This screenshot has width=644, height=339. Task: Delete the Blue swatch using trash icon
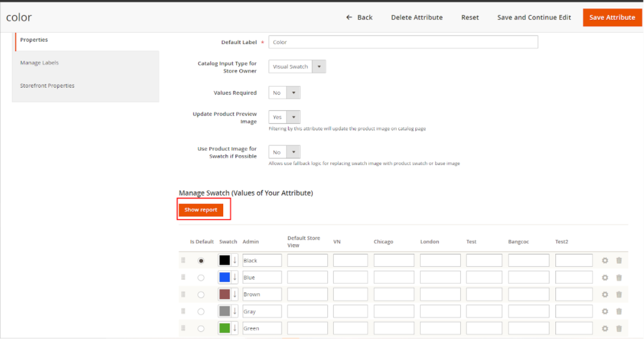pyautogui.click(x=619, y=278)
